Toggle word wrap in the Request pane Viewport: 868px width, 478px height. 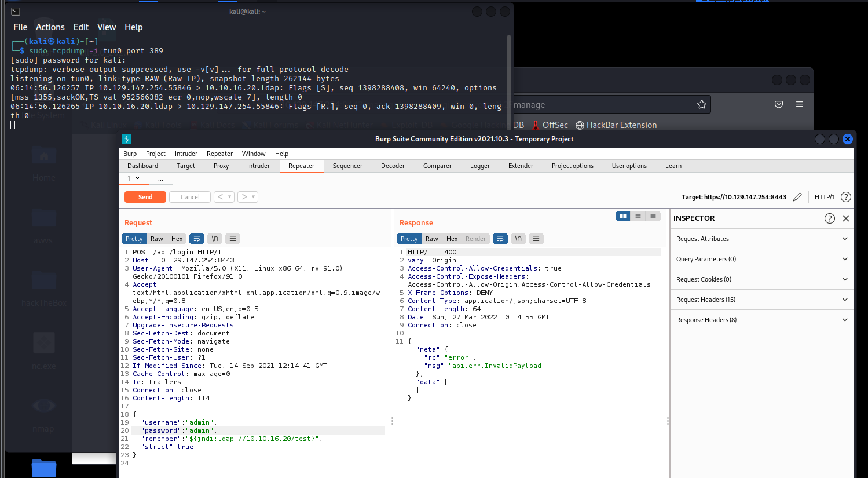[x=197, y=239]
